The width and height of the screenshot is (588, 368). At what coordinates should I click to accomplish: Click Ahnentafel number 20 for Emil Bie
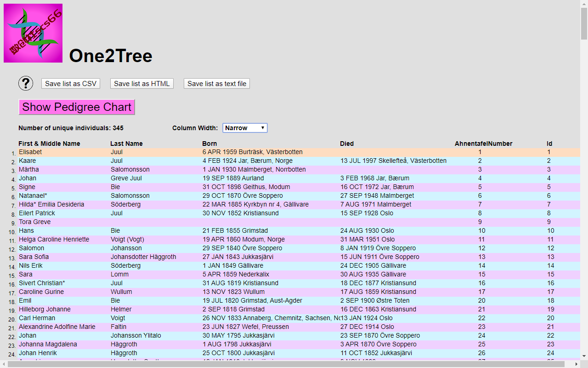[481, 300]
